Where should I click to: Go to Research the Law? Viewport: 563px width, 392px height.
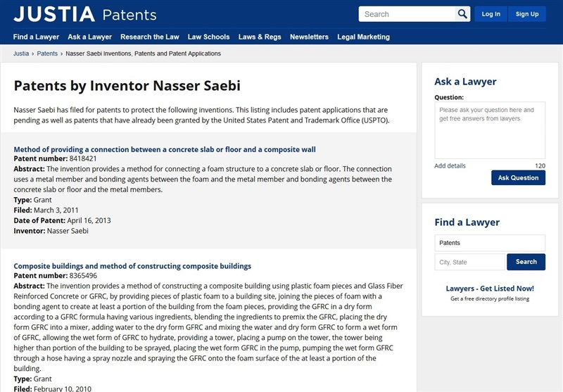click(149, 37)
